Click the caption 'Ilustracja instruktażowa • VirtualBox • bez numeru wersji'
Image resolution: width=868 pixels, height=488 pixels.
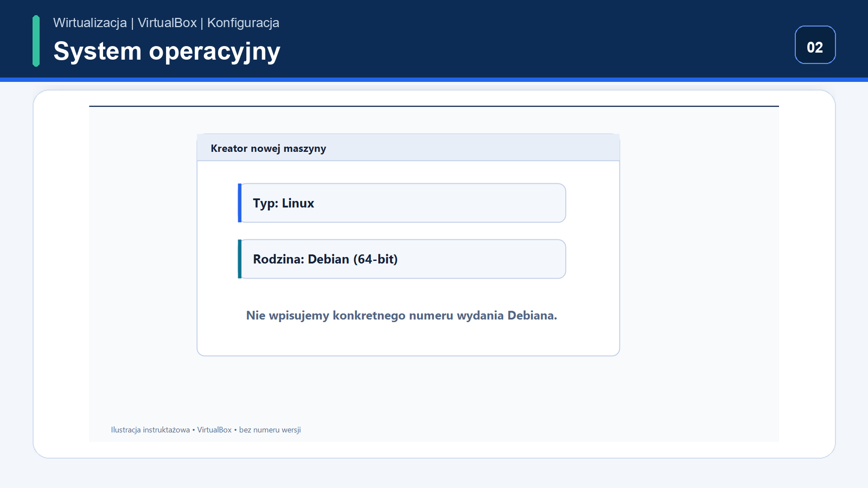click(206, 430)
